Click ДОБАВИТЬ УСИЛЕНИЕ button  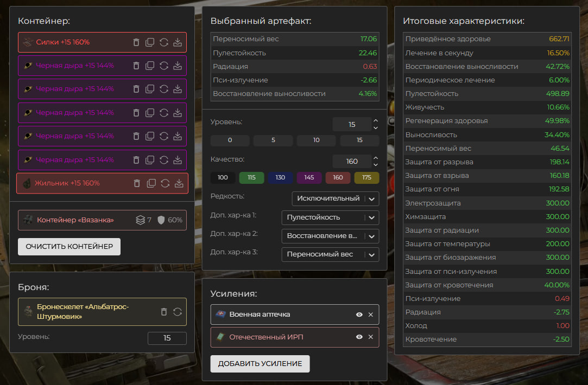(260, 364)
